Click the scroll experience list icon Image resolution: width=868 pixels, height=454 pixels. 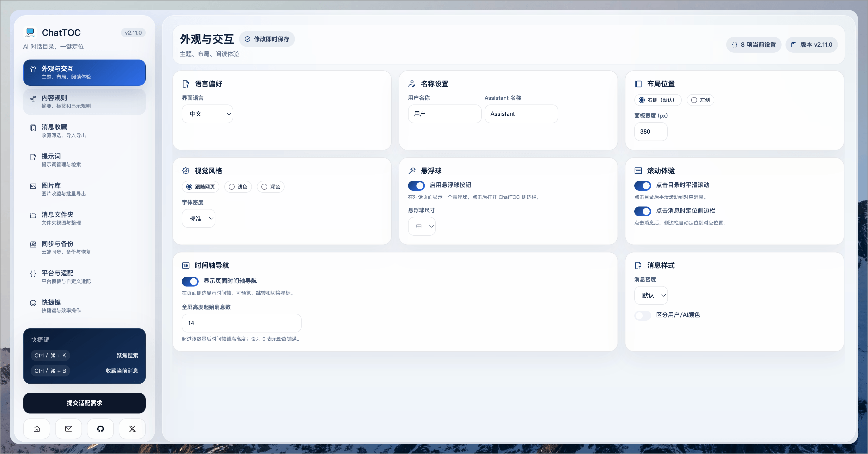638,171
